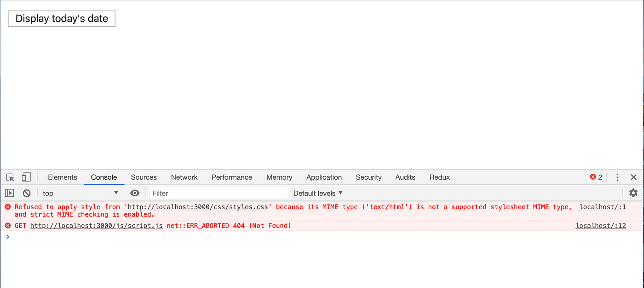Click 'net::ERR_ABORTED 404 (Not Found)' text
Viewport: 644px width, 288px height.
point(229,225)
